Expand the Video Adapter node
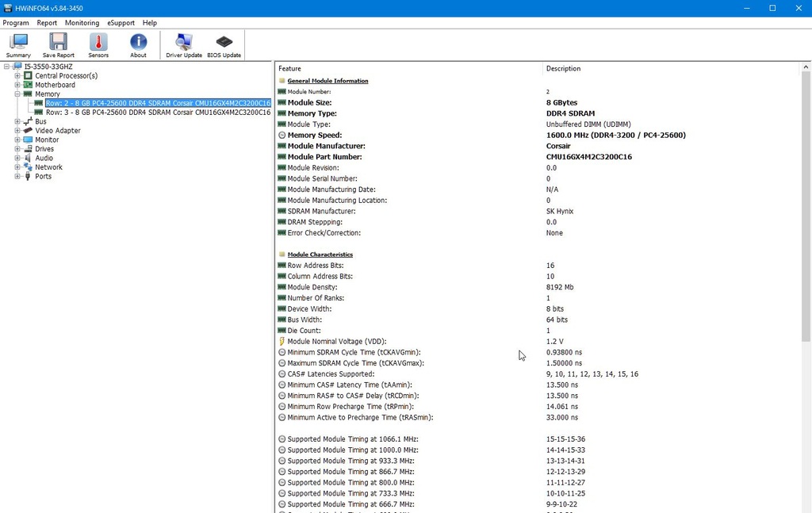The width and height of the screenshot is (812, 513). coord(17,131)
